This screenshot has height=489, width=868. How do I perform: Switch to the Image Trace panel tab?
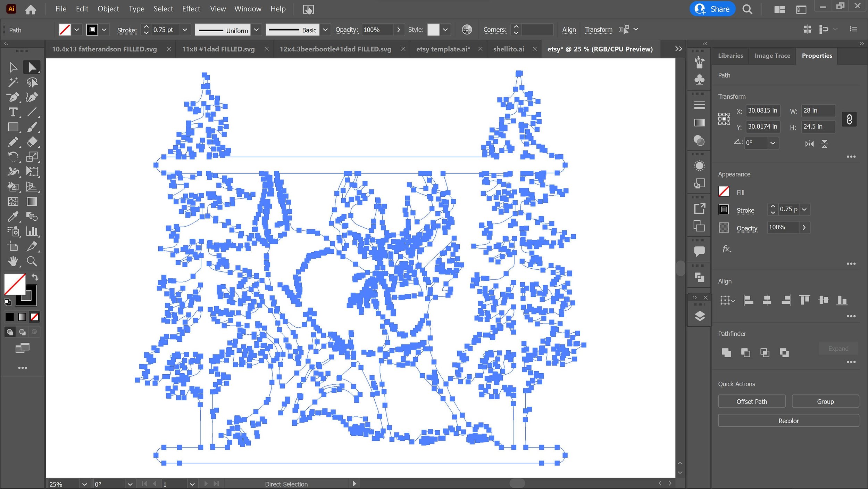click(x=772, y=56)
